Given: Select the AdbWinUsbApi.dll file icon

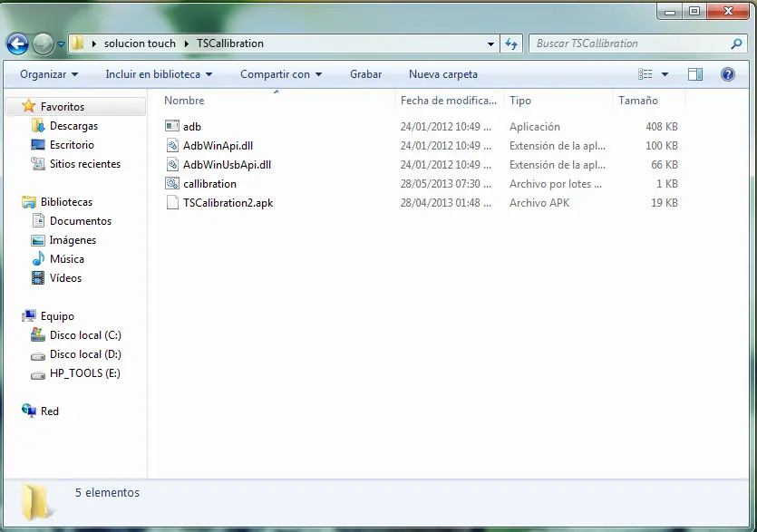Looking at the screenshot, I should click(x=172, y=165).
